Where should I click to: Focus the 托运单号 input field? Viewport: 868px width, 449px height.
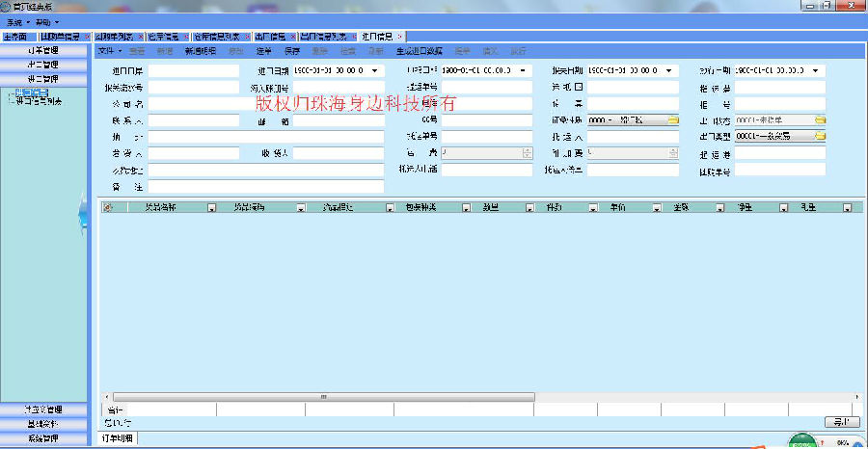pos(487,137)
